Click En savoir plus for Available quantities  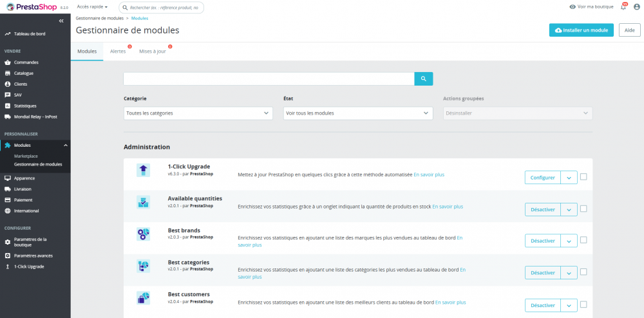click(x=448, y=207)
